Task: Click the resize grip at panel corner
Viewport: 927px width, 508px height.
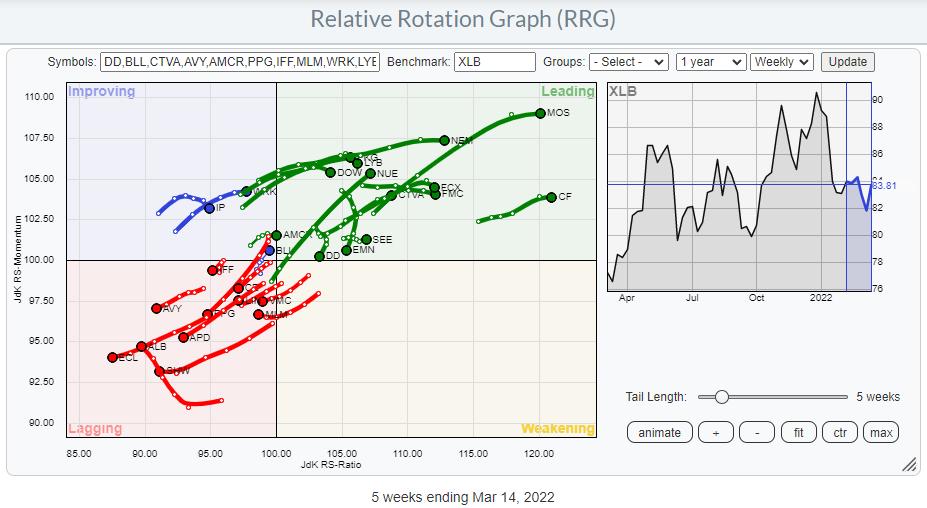Action: [909, 464]
